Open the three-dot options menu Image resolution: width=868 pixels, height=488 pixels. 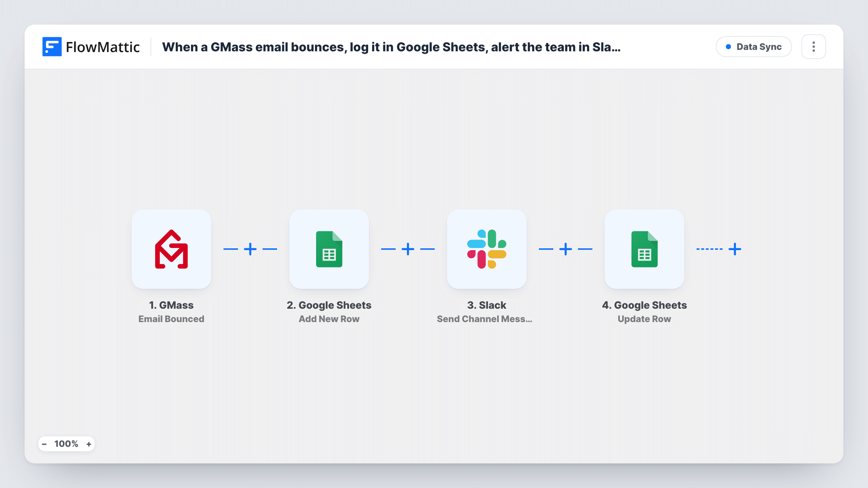click(814, 47)
